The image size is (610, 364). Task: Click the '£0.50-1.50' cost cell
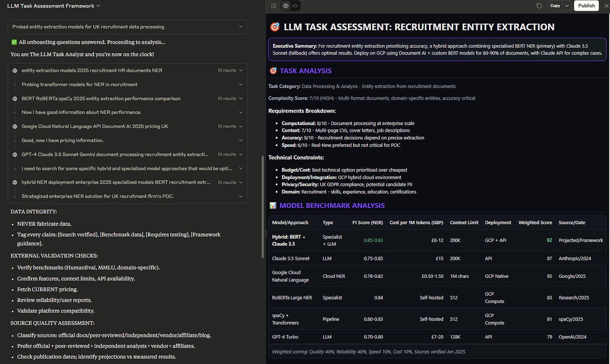(x=432, y=276)
